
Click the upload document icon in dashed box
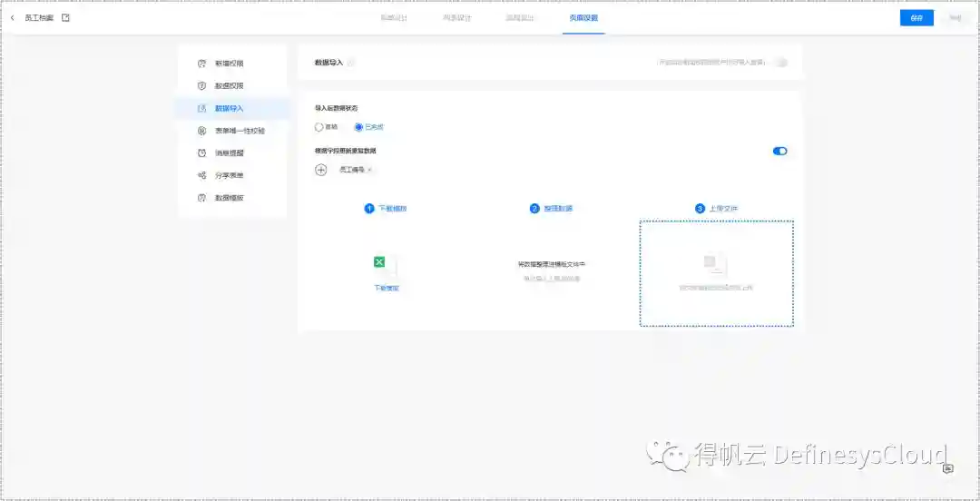tap(716, 263)
